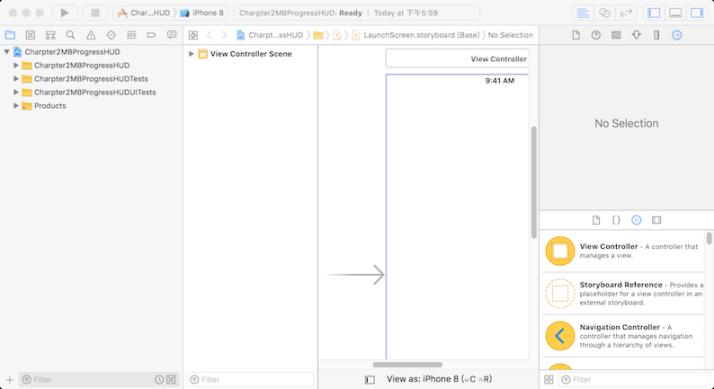
Task: Run the project with the Play button
Action: [x=65, y=13]
